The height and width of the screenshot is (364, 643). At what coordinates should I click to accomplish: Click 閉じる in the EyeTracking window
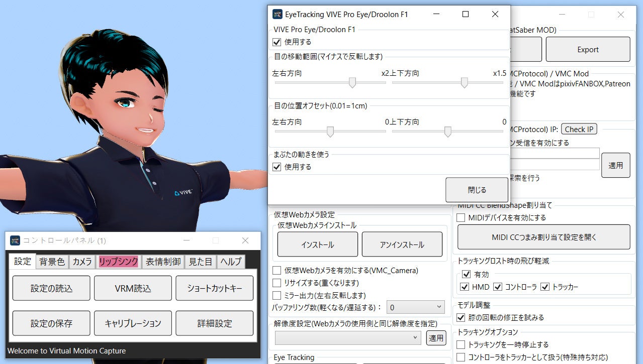[477, 190]
